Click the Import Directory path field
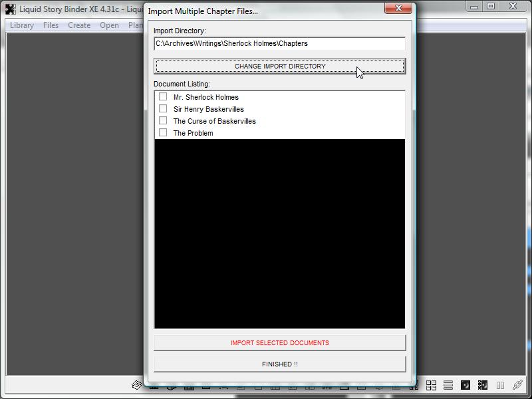 [279, 44]
